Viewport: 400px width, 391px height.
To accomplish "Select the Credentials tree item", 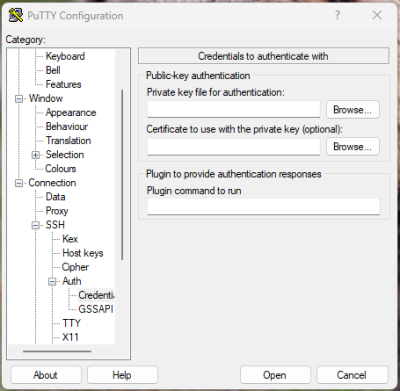I will [x=96, y=295].
